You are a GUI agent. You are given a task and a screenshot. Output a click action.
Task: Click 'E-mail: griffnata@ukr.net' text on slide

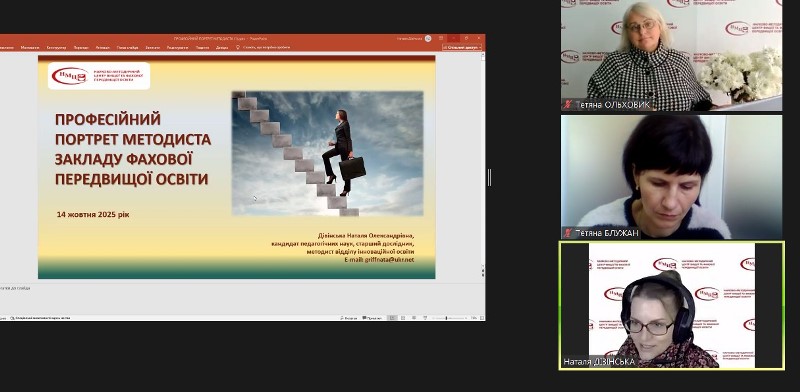click(x=379, y=260)
